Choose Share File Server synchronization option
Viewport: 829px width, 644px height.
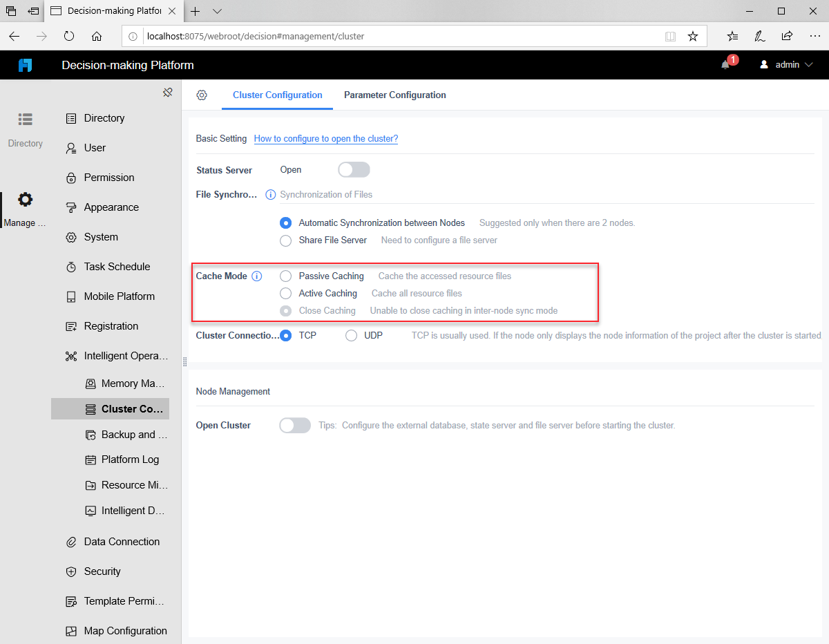(x=285, y=240)
